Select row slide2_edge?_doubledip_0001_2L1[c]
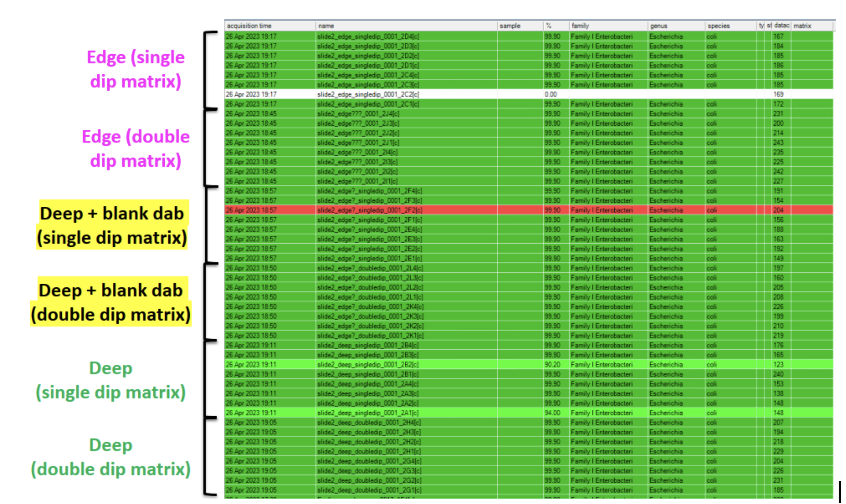 point(529,297)
